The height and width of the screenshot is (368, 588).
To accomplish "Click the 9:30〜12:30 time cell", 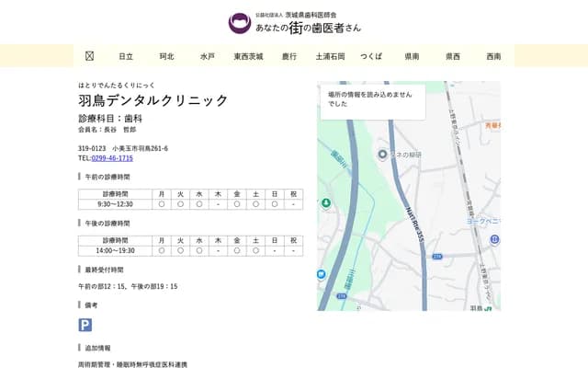I will click(x=115, y=204).
